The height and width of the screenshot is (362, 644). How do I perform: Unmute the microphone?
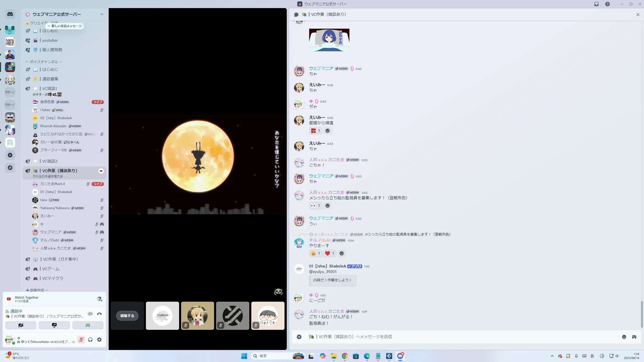tap(81, 340)
